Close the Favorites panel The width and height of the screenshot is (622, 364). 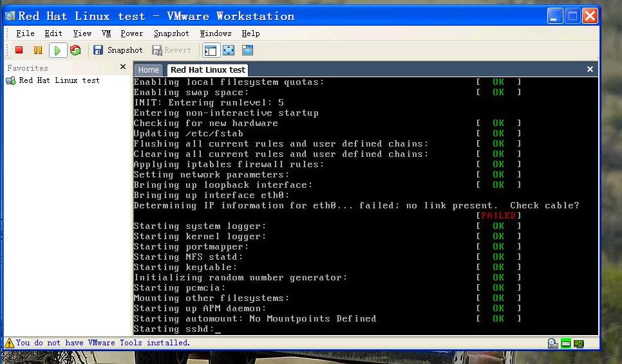[x=123, y=67]
